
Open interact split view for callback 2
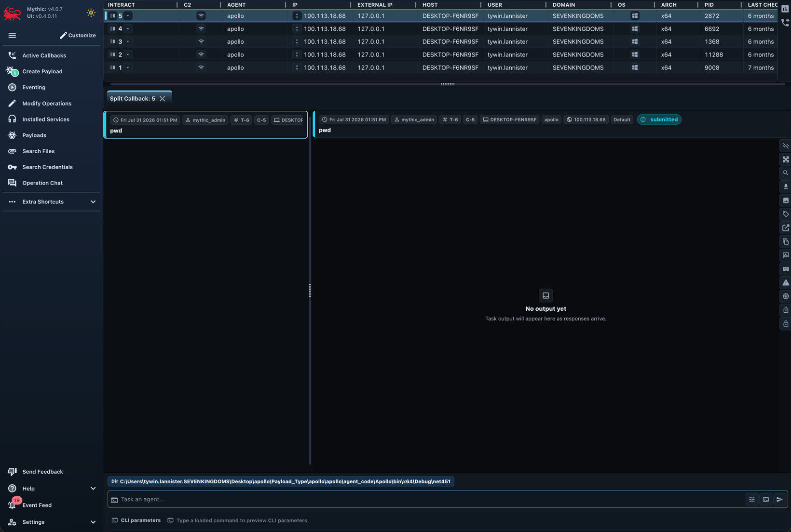(x=112, y=54)
